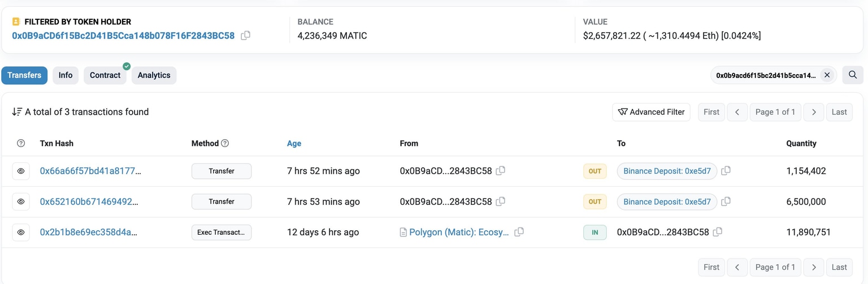
Task: Open the search icon button
Action: coord(853,75)
